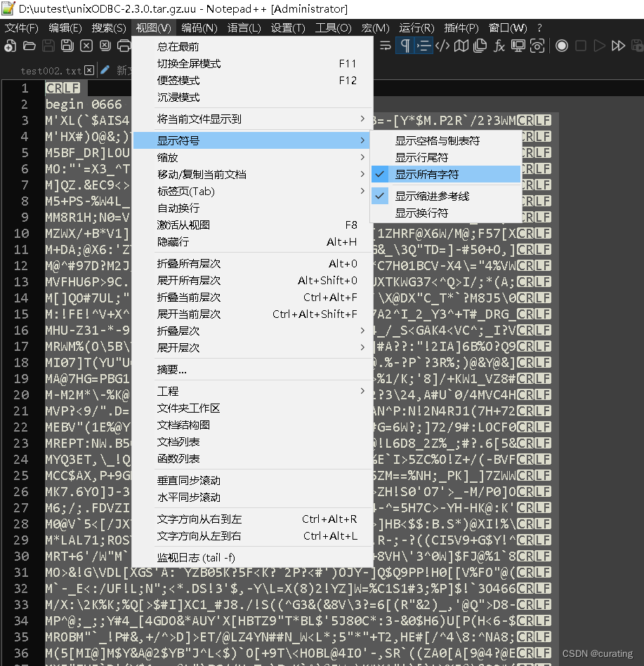Open the function list fx icon

(x=498, y=46)
